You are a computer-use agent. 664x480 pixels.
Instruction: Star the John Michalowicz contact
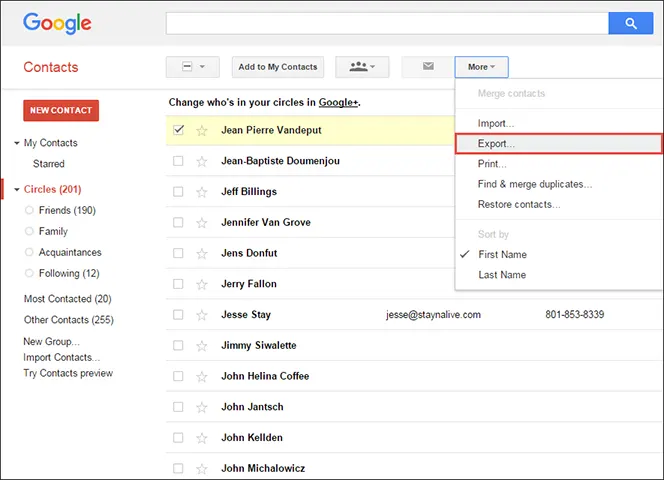tap(202, 469)
